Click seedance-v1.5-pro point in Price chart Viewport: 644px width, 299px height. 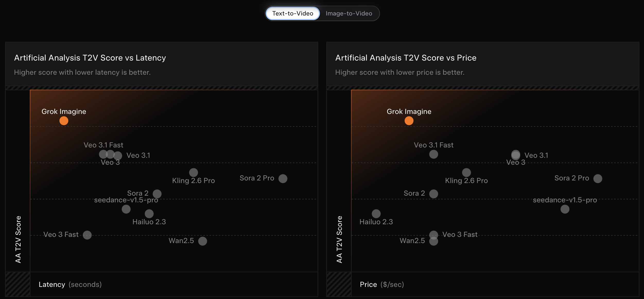pyautogui.click(x=565, y=209)
